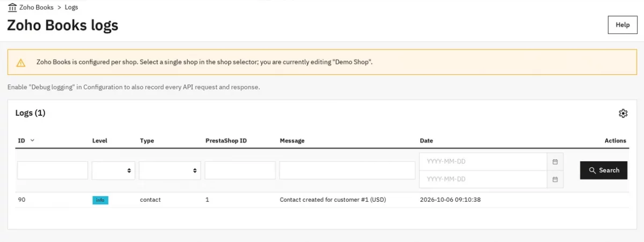Click the Logs (1) panel heading
Screen dimensions: 644x242
coord(31,113)
